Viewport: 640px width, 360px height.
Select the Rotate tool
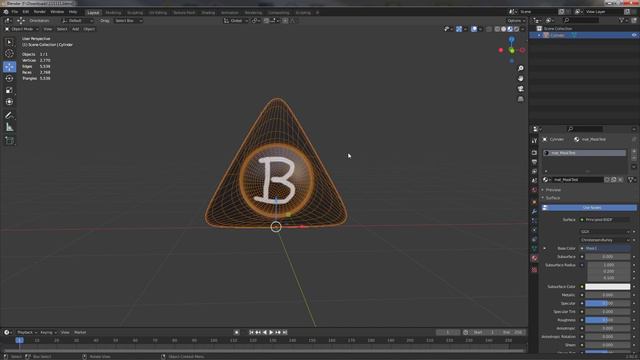pos(9,78)
